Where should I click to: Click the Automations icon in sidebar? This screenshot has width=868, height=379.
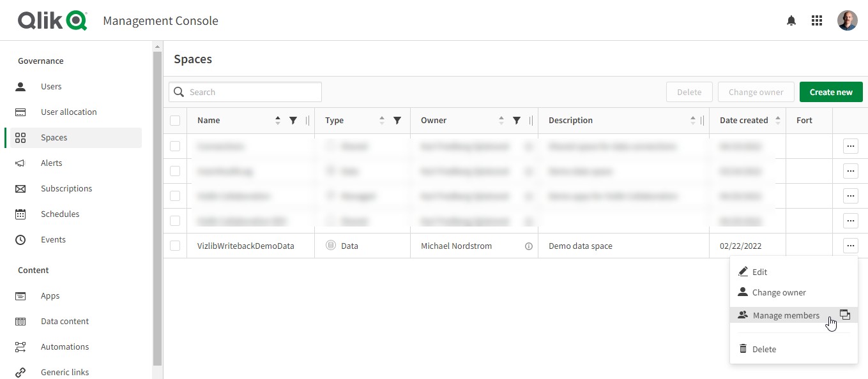click(x=20, y=346)
